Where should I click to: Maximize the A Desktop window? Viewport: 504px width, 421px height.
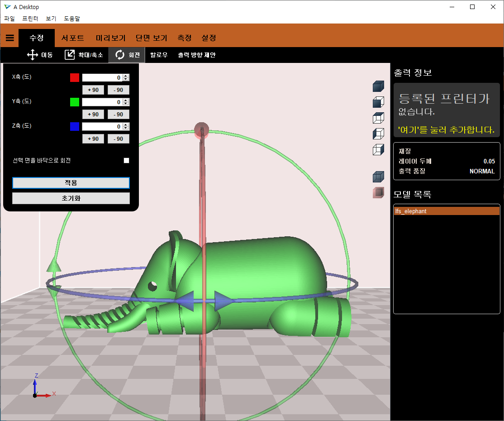[x=472, y=7]
